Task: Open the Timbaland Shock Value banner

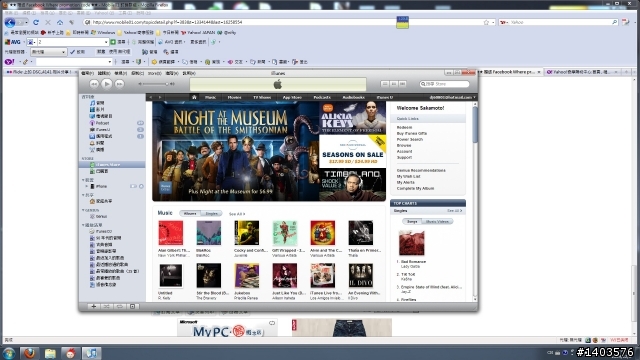Action: click(x=353, y=184)
